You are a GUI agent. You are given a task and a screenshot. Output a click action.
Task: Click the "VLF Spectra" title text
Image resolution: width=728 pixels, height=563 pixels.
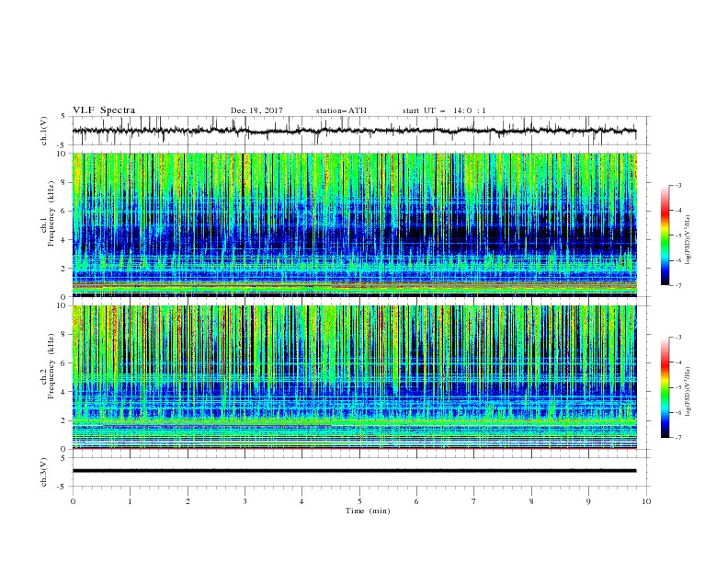pyautogui.click(x=104, y=110)
